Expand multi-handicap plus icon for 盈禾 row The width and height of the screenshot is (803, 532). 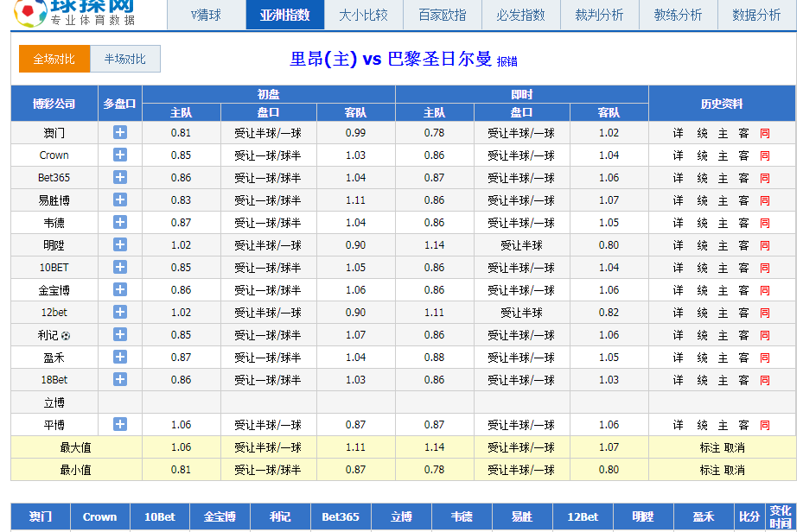tap(120, 357)
